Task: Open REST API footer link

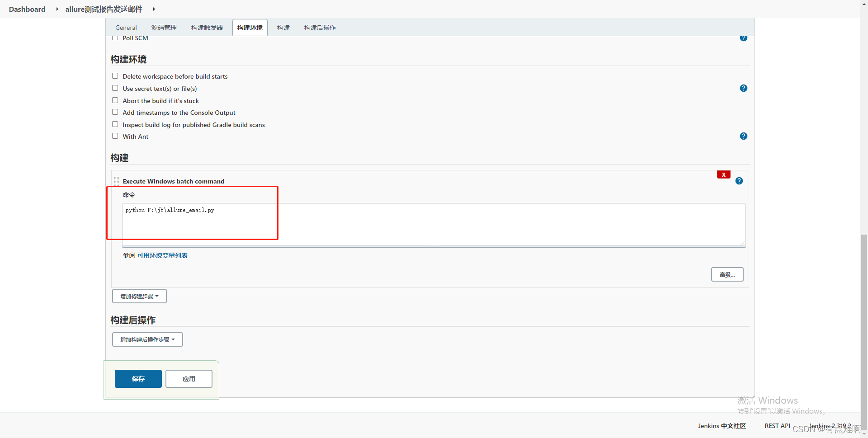Action: (777, 426)
